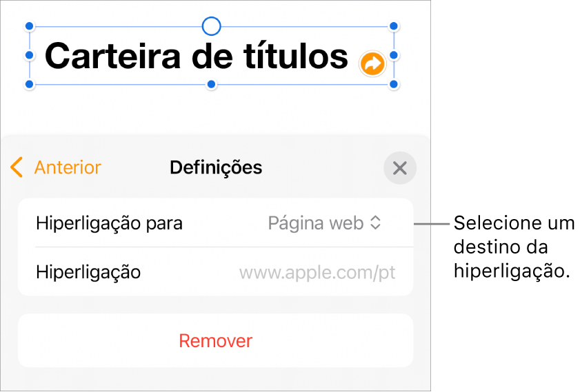Click the middle-right selection handle
The image size is (580, 392).
tap(394, 55)
